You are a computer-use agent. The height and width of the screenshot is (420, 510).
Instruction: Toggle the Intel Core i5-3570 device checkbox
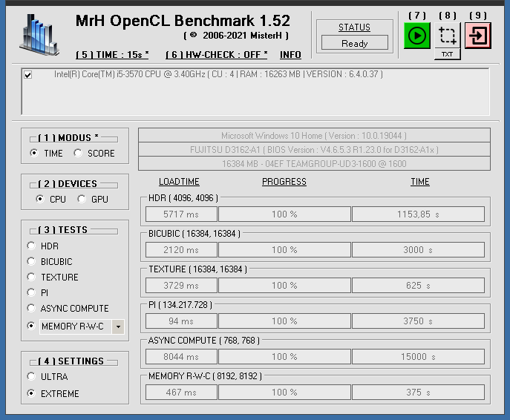click(x=28, y=75)
